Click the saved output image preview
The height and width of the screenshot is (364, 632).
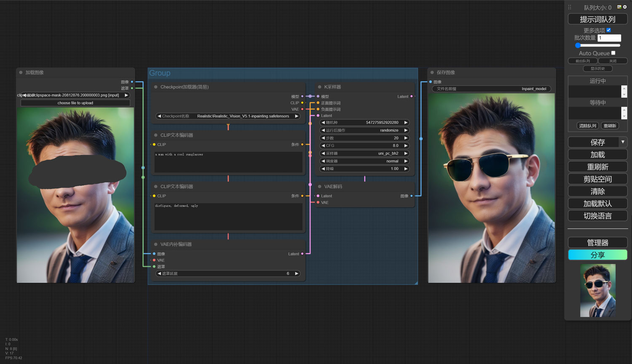pyautogui.click(x=491, y=188)
